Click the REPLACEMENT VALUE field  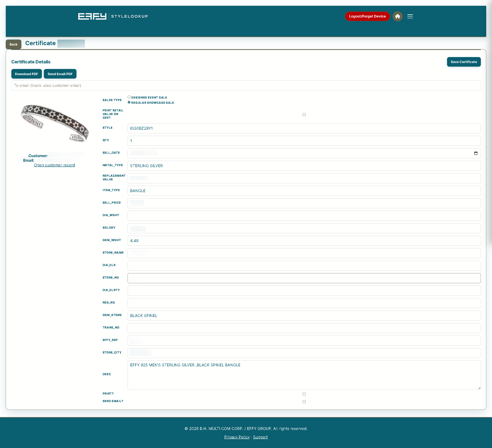304,178
